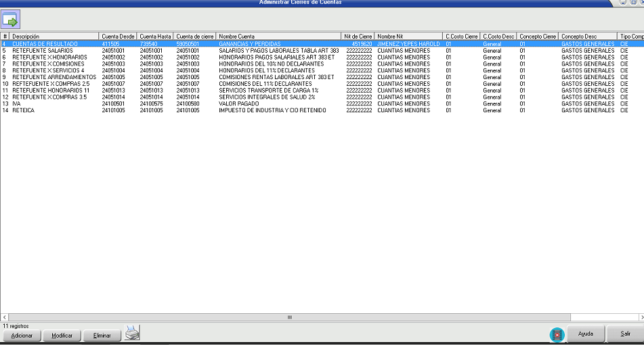Viewport: 644px width, 345px height.
Task: Open the video tutorial icon beside Ayuda
Action: click(557, 334)
